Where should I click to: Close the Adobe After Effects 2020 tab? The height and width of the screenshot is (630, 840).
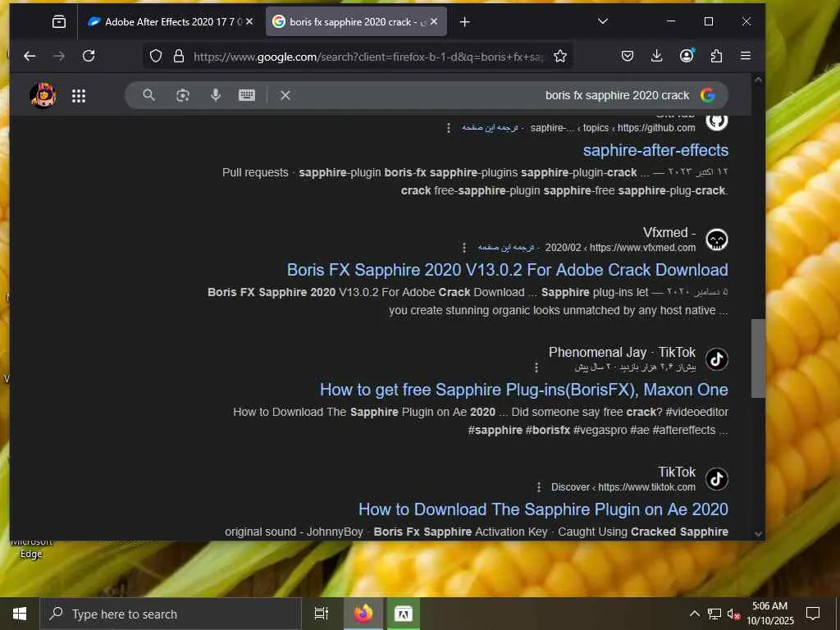(249, 21)
